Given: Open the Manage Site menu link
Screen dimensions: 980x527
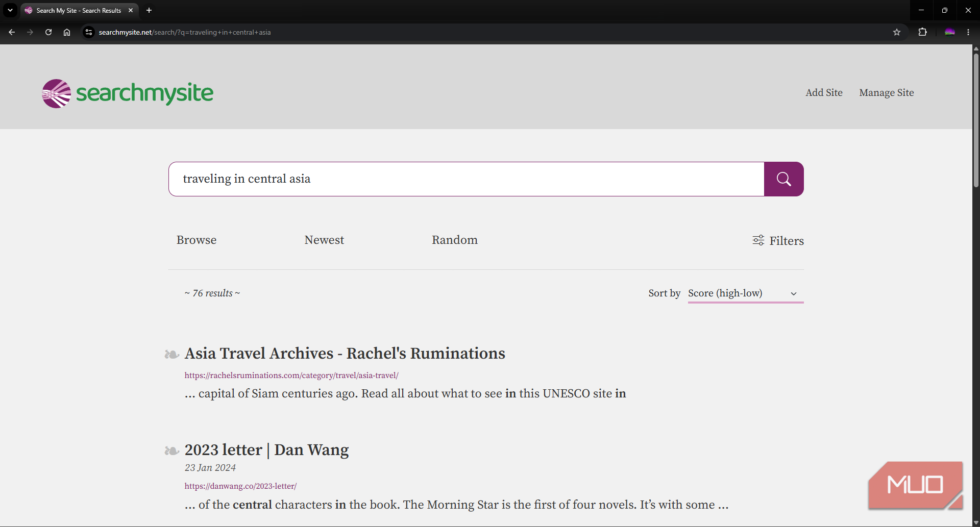Looking at the screenshot, I should (887, 92).
